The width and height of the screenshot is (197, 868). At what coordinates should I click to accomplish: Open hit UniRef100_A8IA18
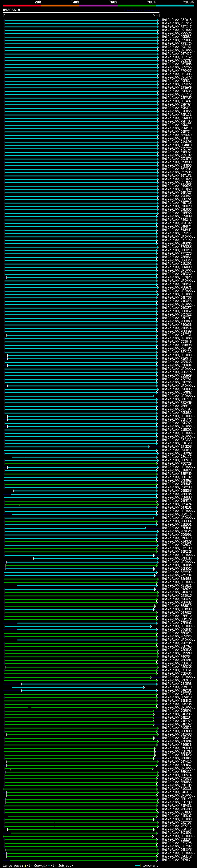(x=176, y=20)
